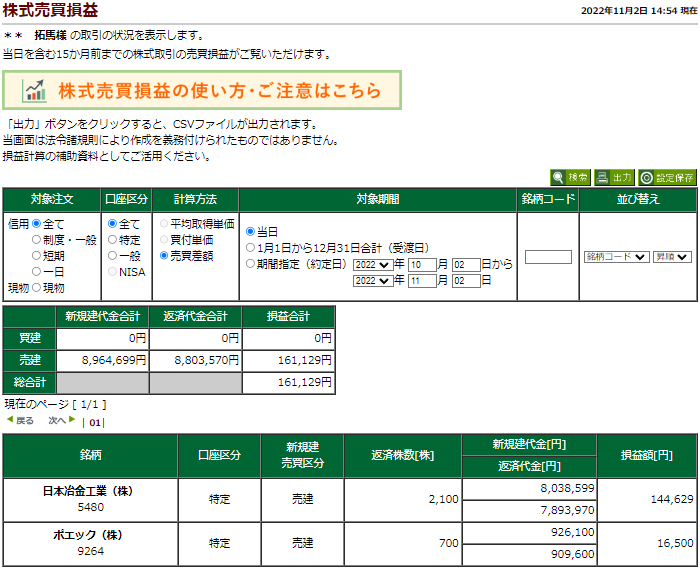
Task: Click profit value 16,500
Action: pyautogui.click(x=675, y=543)
